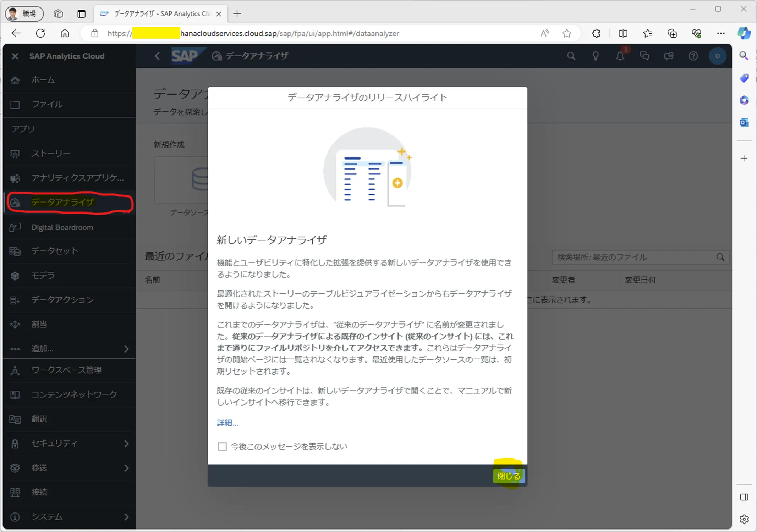Open the tab actions vertical tabs icon
Image resolution: width=757 pixels, height=532 pixels.
point(81,14)
